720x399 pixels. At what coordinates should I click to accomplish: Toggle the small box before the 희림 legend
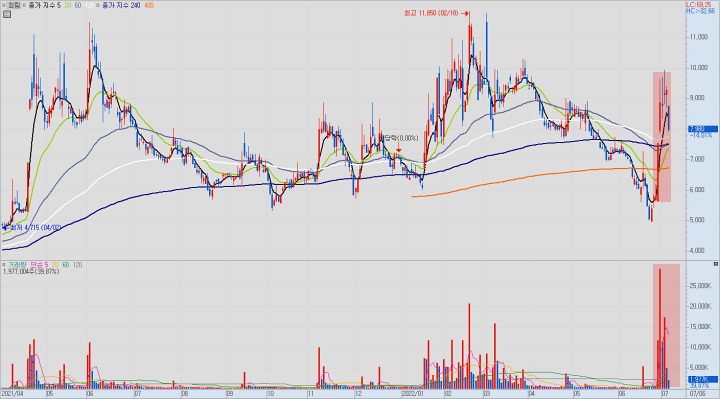(x=4, y=6)
